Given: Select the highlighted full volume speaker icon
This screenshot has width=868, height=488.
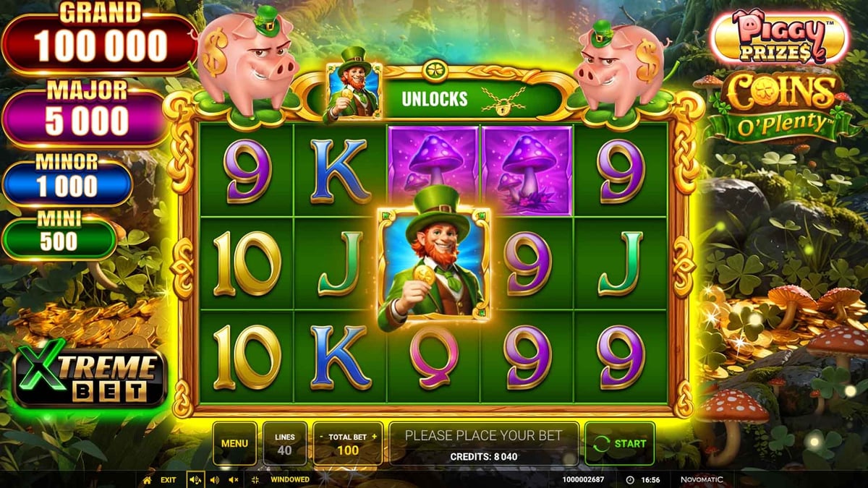Looking at the screenshot, I should point(195,479).
